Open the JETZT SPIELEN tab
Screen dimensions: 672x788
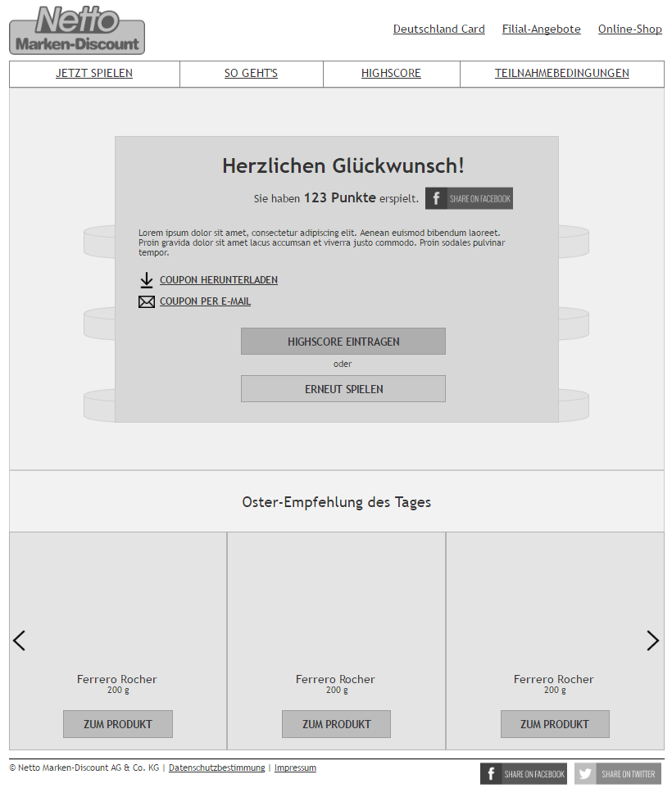pyautogui.click(x=94, y=74)
